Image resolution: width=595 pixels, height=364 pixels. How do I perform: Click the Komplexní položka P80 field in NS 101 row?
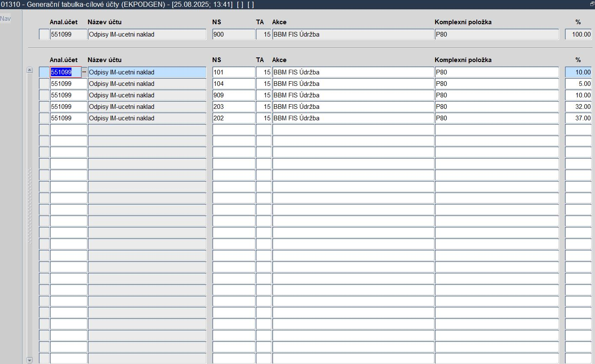pyautogui.click(x=497, y=72)
